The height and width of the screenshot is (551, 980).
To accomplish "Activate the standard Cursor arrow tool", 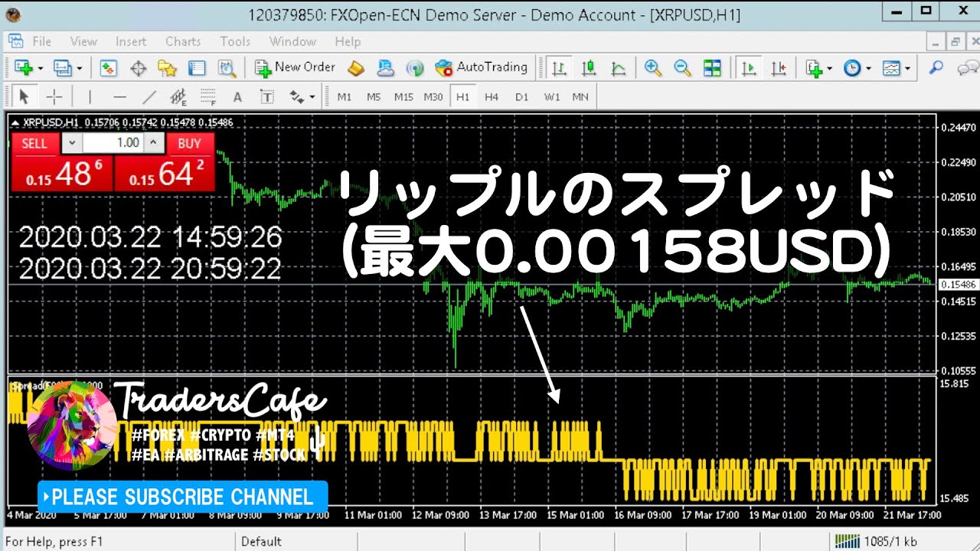I will point(24,97).
